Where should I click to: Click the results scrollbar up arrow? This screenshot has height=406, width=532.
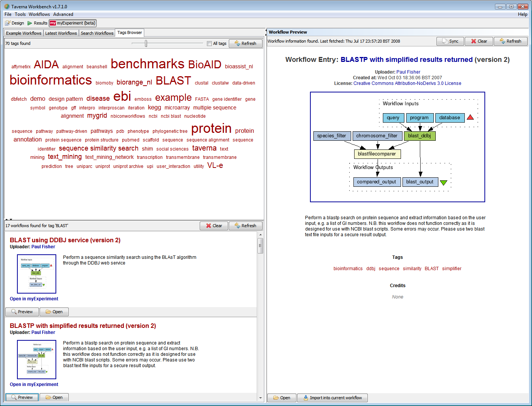(260, 235)
